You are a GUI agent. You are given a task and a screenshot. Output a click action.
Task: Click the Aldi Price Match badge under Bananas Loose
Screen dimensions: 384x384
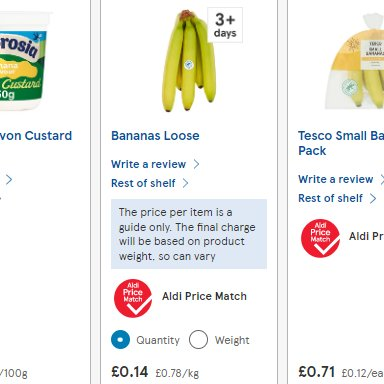point(133,298)
